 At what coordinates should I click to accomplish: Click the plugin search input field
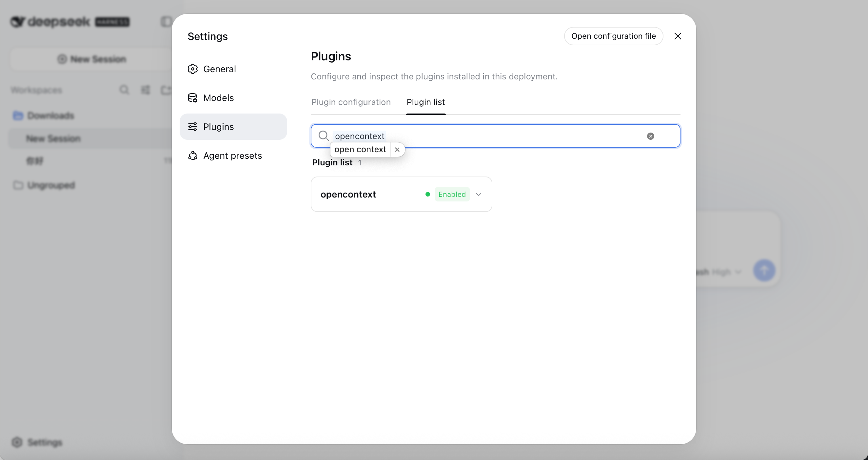pyautogui.click(x=495, y=136)
